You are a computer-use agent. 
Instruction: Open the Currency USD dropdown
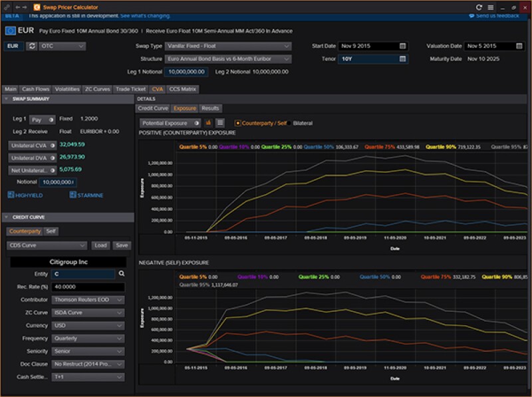[x=88, y=326]
